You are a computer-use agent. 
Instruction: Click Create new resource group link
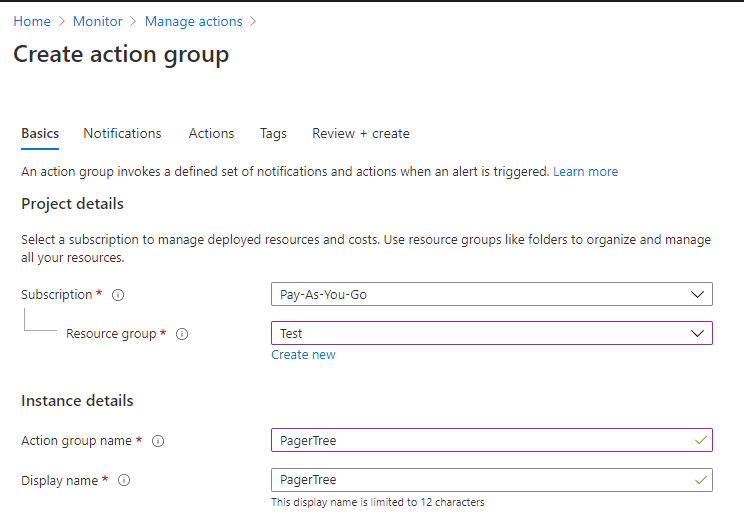(303, 355)
